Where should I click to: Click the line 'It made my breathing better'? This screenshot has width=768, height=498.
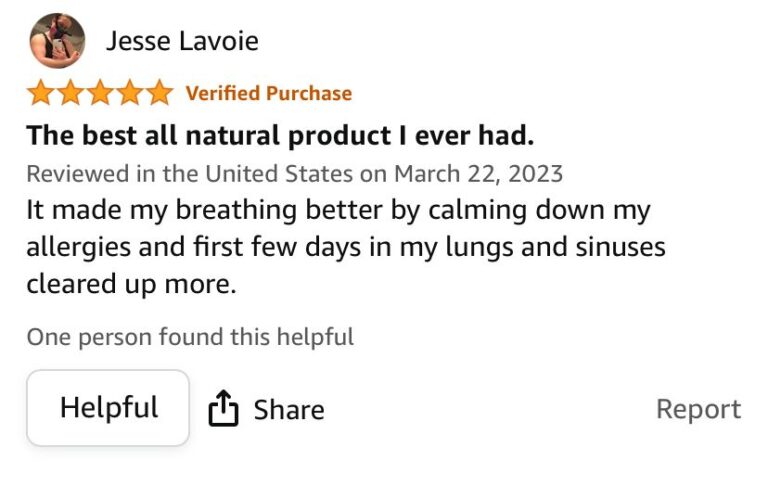pyautogui.click(x=338, y=211)
